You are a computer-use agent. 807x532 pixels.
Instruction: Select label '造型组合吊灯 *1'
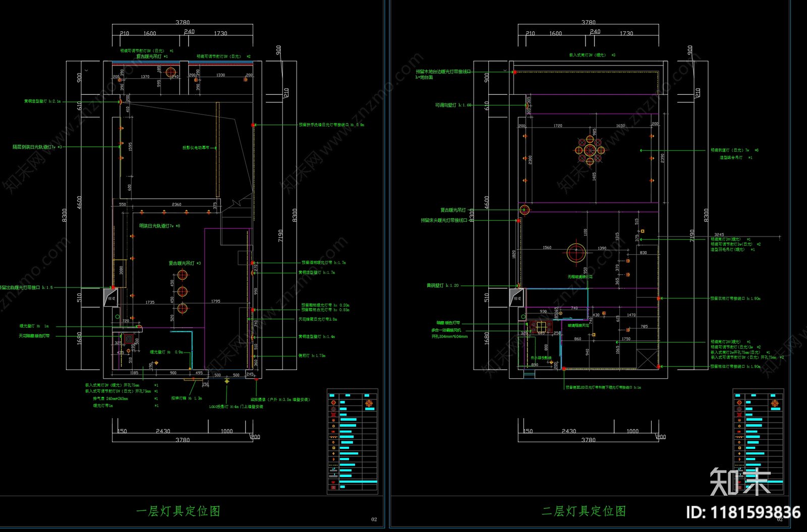tap(736, 158)
